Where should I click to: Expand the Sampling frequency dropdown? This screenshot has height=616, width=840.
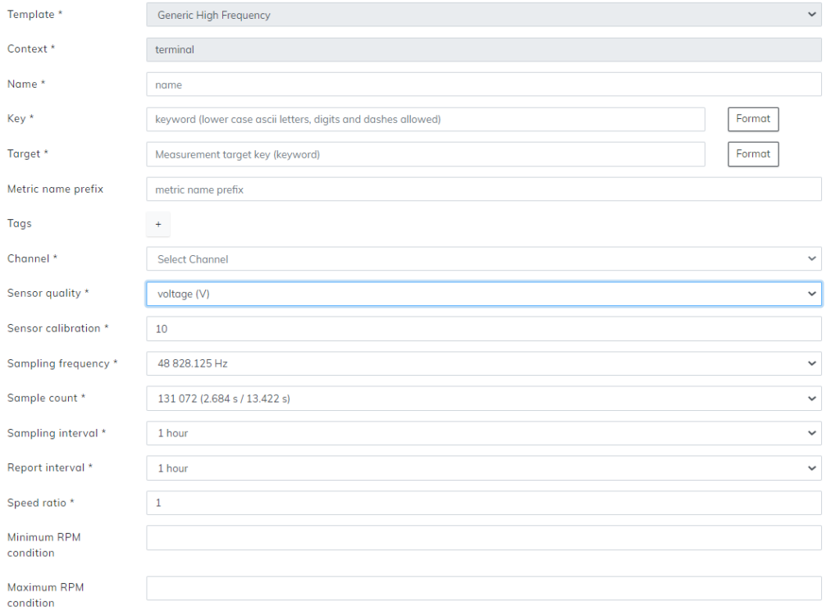click(483, 363)
